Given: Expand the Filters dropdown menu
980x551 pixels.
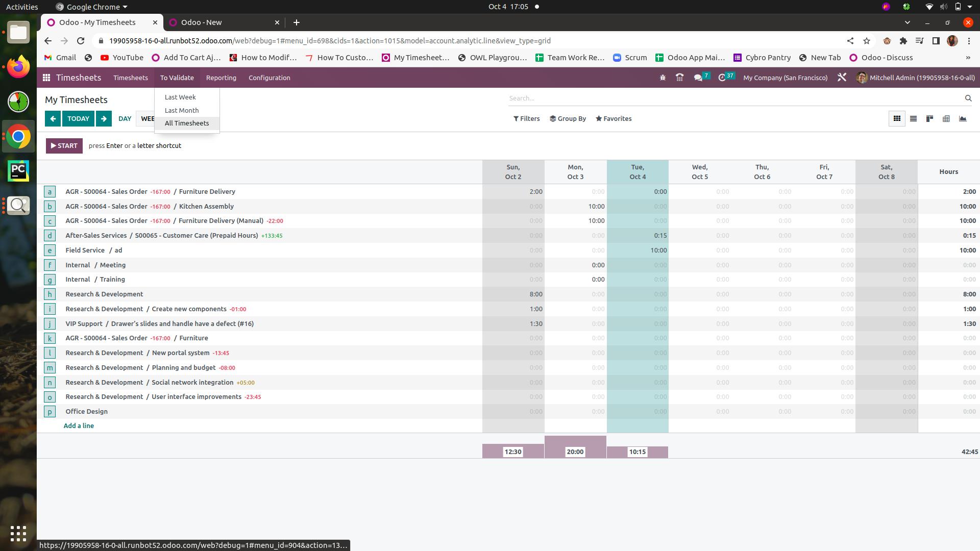Looking at the screenshot, I should pyautogui.click(x=526, y=118).
